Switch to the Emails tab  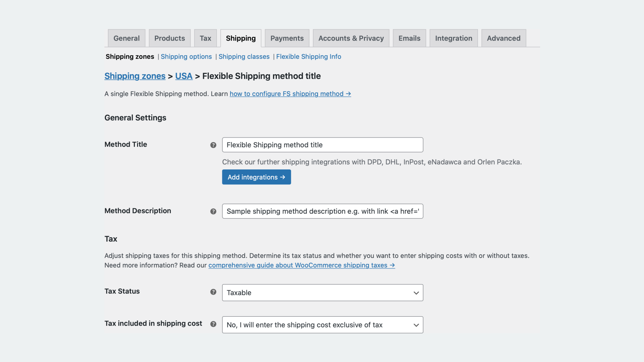409,38
